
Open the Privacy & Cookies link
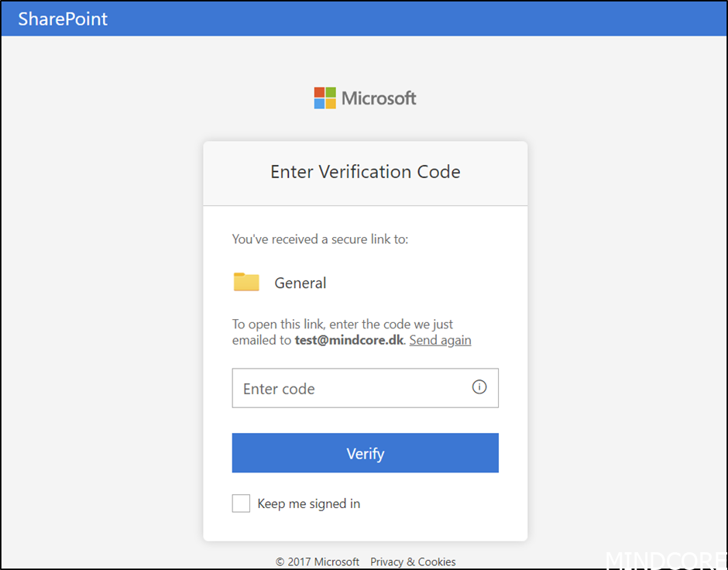point(413,561)
